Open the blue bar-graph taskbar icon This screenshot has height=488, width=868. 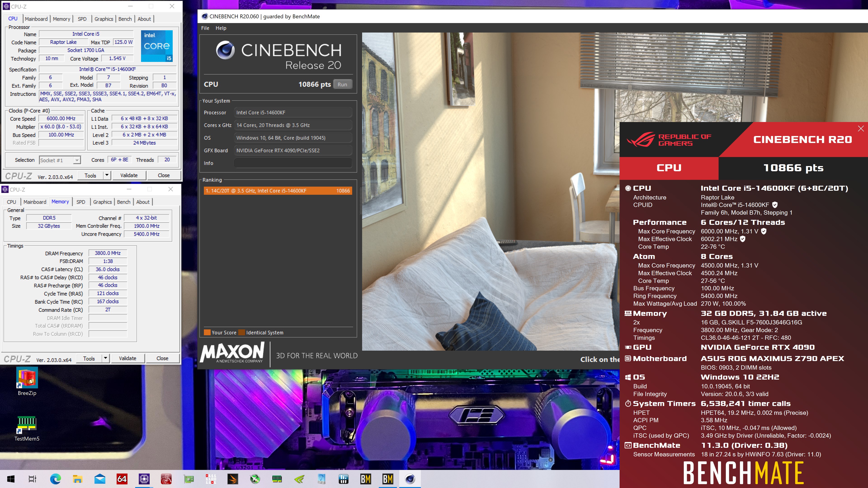pos(343,479)
